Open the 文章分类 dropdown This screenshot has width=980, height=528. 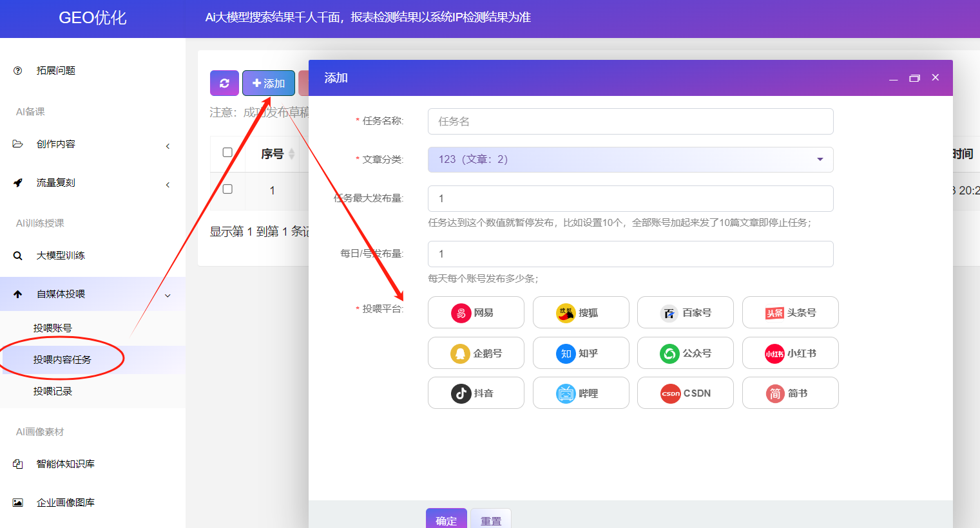pos(630,159)
